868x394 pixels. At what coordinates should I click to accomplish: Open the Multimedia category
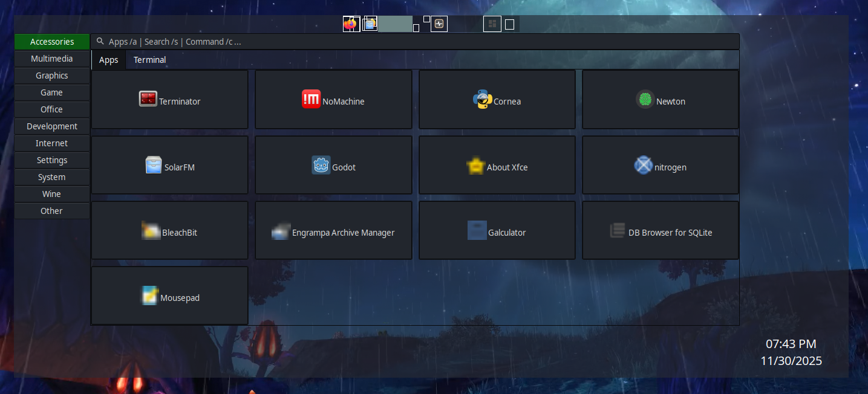[x=51, y=58]
